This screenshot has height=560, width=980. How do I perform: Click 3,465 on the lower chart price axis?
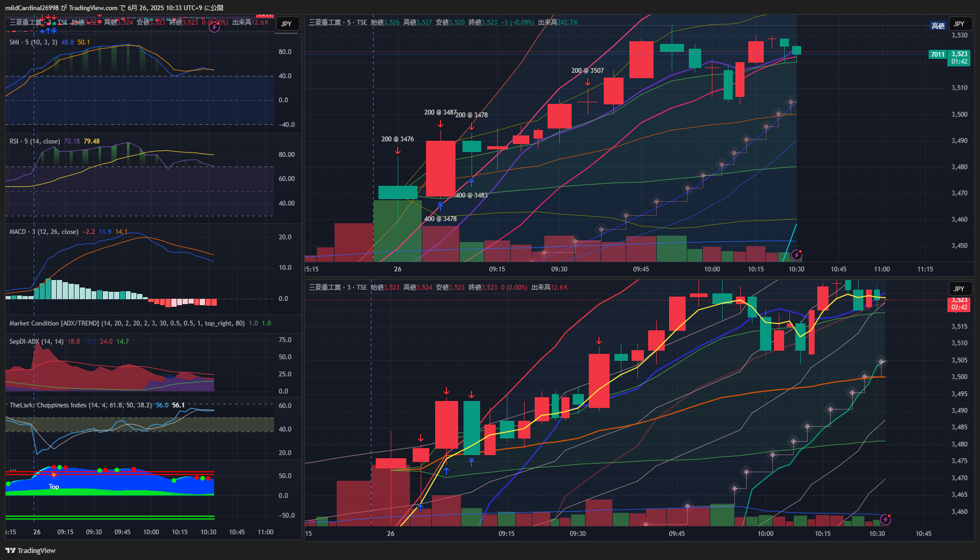point(960,495)
